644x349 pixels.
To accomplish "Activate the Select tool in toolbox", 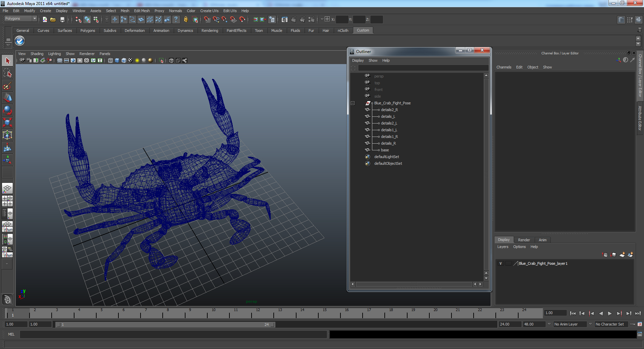I will tap(7, 61).
